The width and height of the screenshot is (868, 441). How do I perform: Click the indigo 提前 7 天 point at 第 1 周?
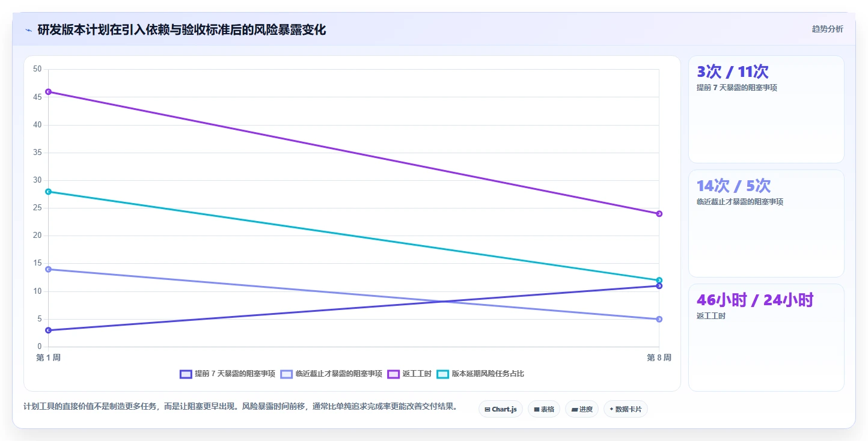click(x=48, y=330)
